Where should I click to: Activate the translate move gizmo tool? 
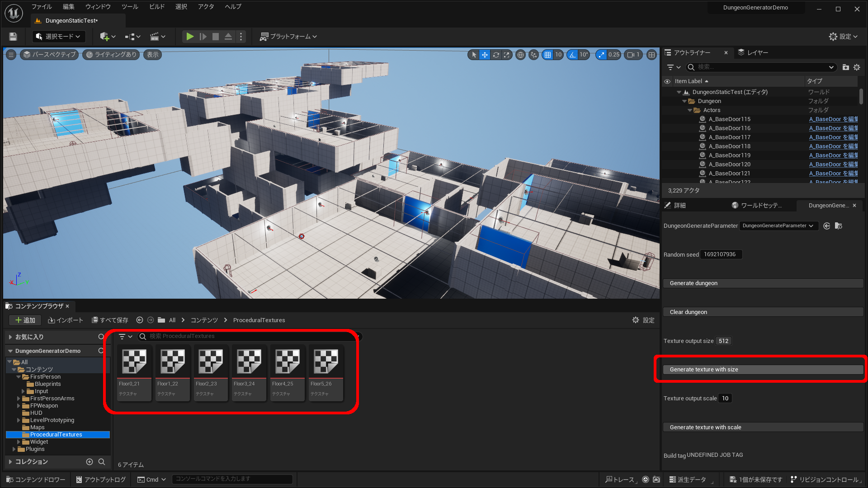[x=485, y=55]
